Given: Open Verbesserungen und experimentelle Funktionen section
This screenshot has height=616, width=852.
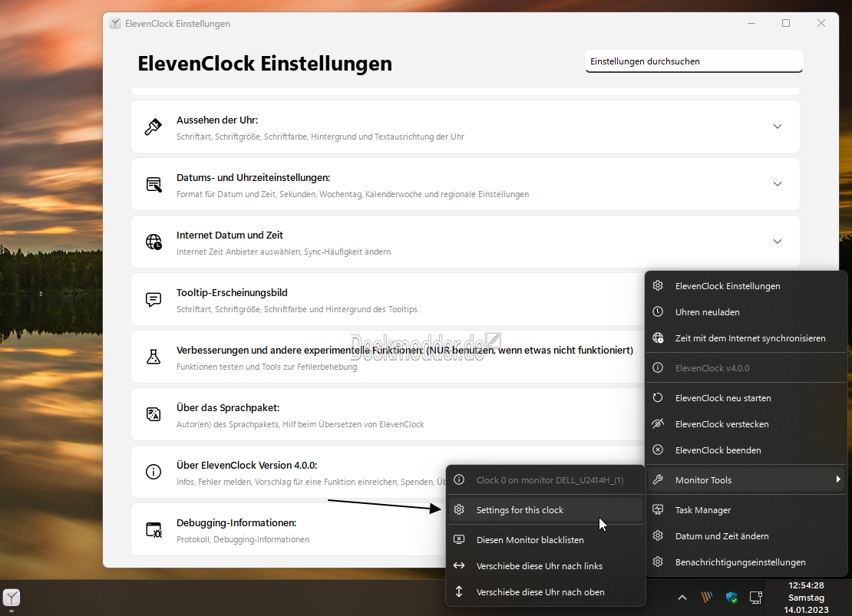Looking at the screenshot, I should [x=388, y=357].
